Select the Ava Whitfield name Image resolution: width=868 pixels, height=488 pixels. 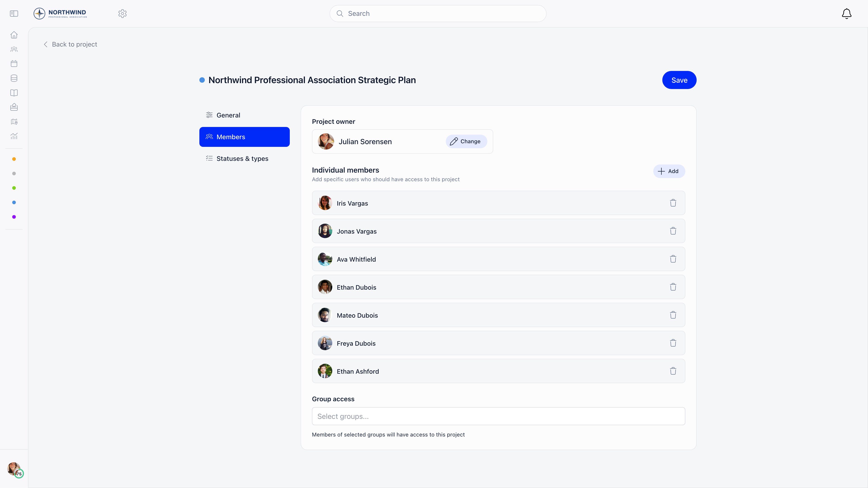coord(356,259)
